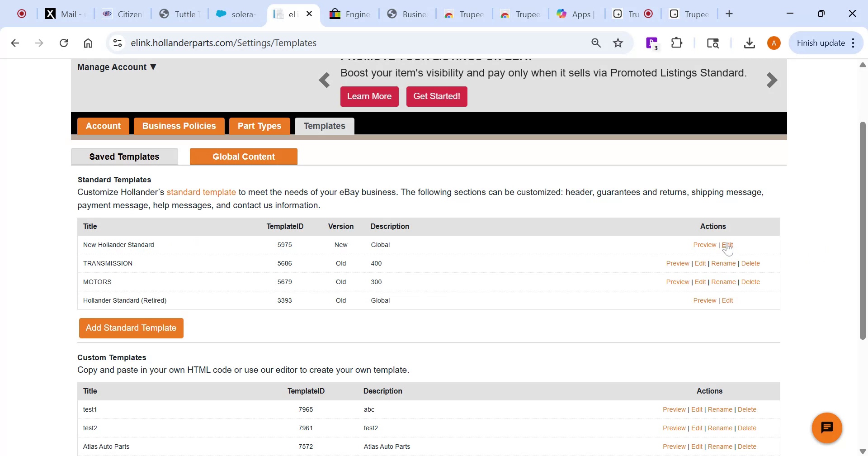
Task: Reload the current page
Action: point(64,43)
